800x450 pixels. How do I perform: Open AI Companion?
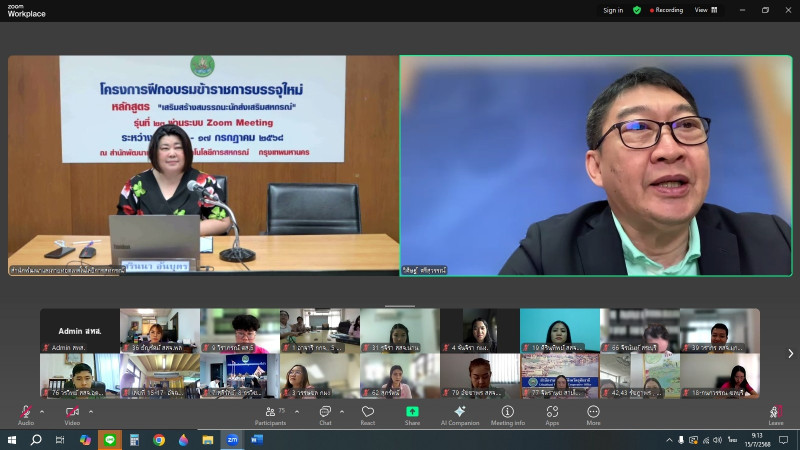460,415
